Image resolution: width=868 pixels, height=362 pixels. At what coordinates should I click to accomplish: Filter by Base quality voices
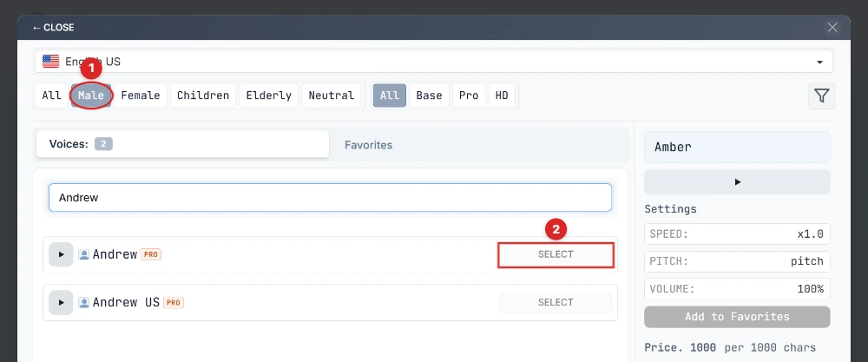(x=429, y=95)
